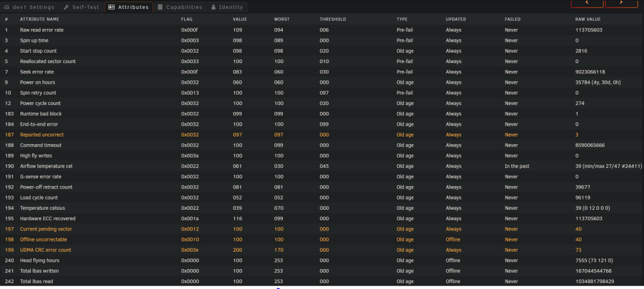Click raw value 35784 (4y, 30d, 0h)
Viewport: 644px width, 289px height.
click(598, 82)
